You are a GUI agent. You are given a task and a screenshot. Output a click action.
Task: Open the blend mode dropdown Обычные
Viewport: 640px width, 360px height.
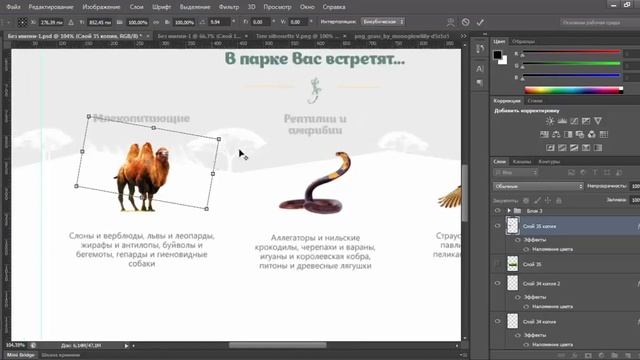[538, 186]
